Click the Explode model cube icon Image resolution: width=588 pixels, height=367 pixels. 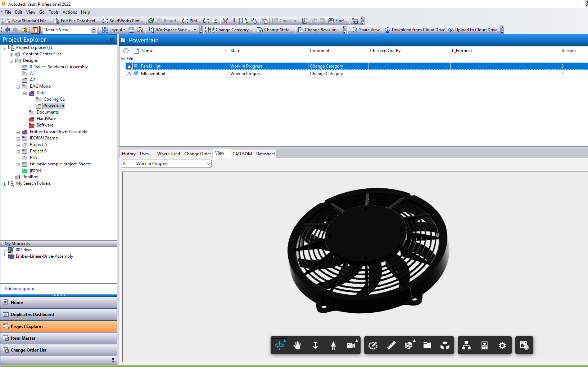[x=445, y=345]
